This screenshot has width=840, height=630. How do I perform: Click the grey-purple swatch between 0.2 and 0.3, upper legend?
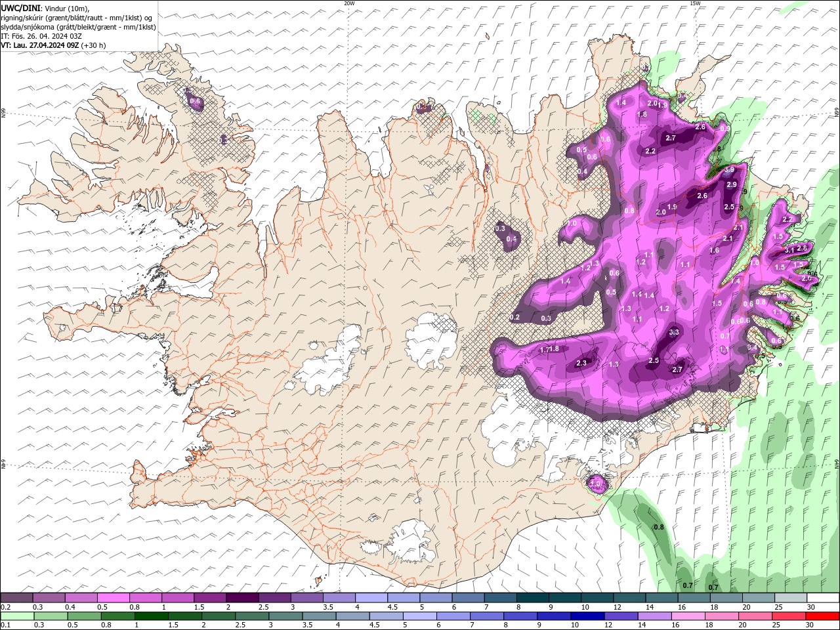click(x=16, y=598)
